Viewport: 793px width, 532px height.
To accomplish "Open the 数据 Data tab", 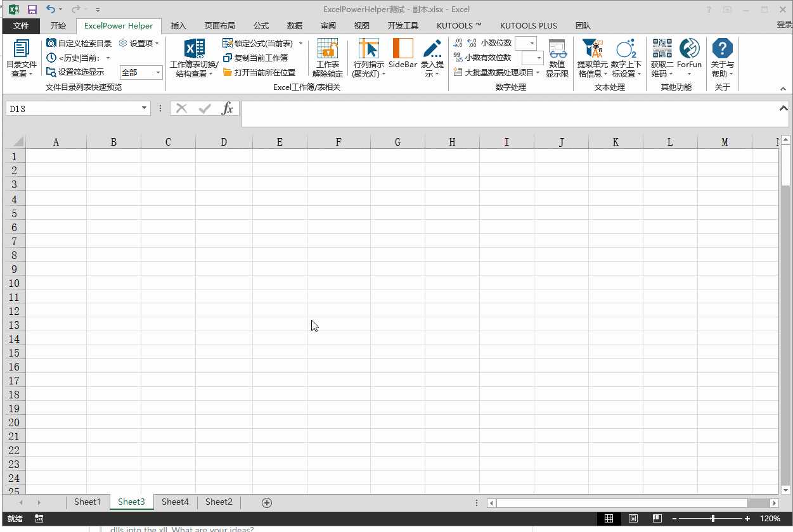I will (x=295, y=25).
